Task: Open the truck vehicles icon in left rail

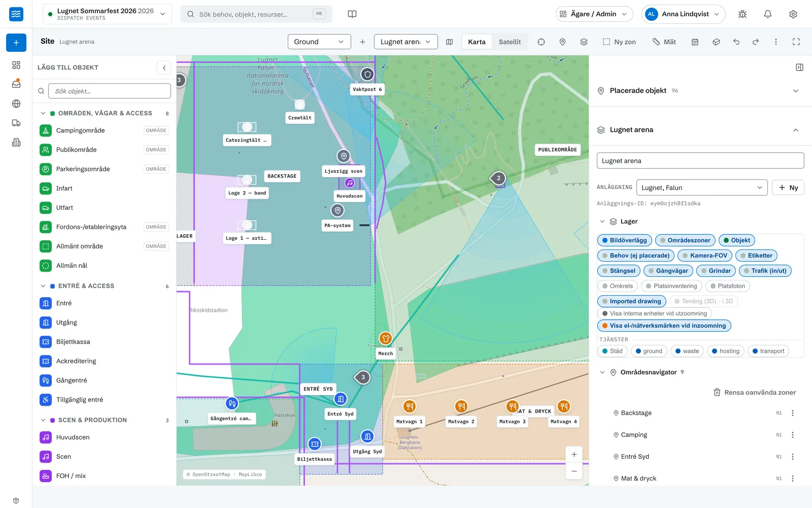Action: click(16, 123)
